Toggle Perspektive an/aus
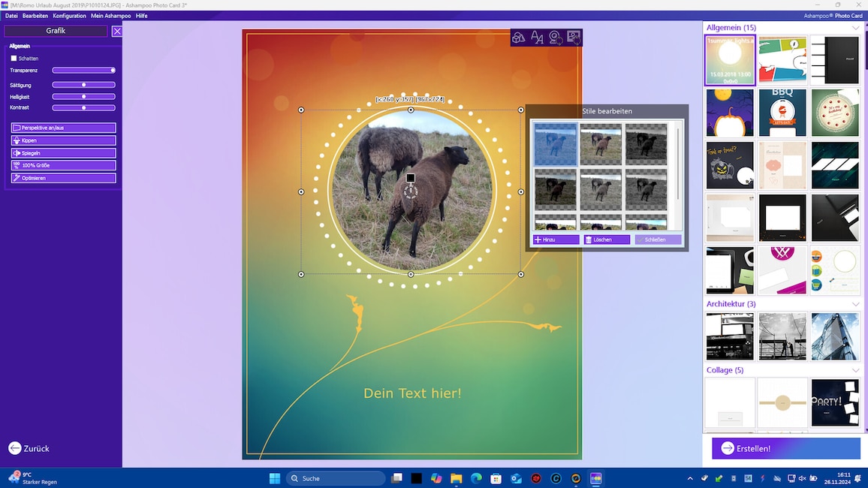Viewport: 868px width, 488px height. 63,128
